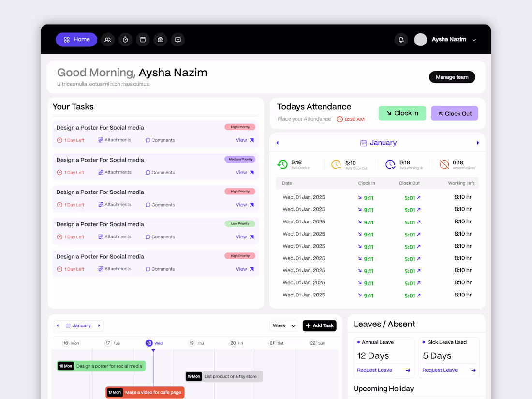Viewport: 532px width, 399px height.
Task: Select day 17 Tue in the week timeline
Action: pos(112,343)
